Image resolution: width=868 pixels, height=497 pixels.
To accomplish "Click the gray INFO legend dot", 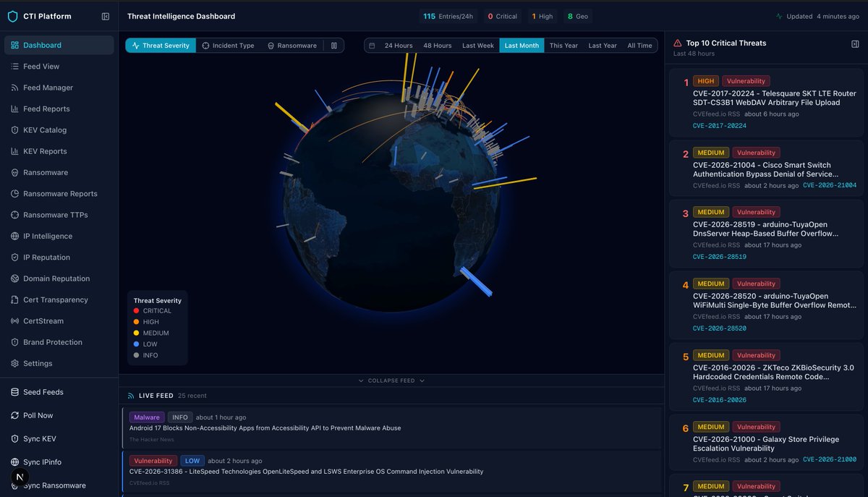I will coord(136,355).
